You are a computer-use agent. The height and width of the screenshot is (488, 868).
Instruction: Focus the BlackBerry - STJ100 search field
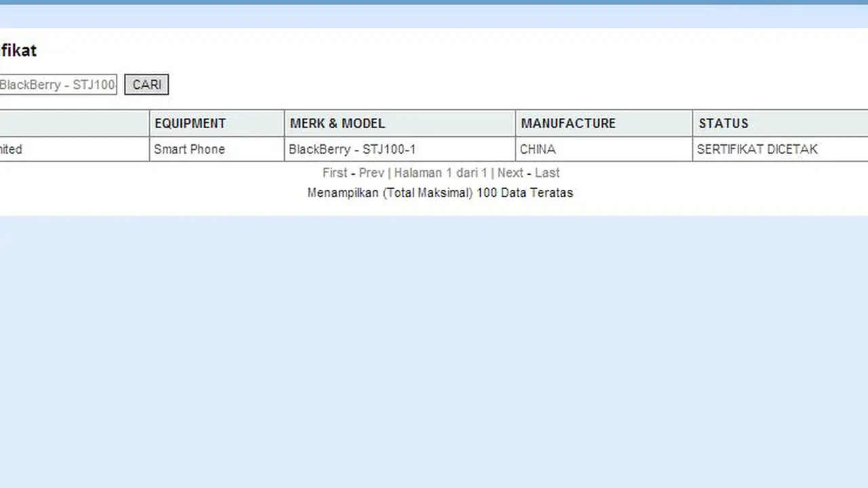click(x=58, y=85)
